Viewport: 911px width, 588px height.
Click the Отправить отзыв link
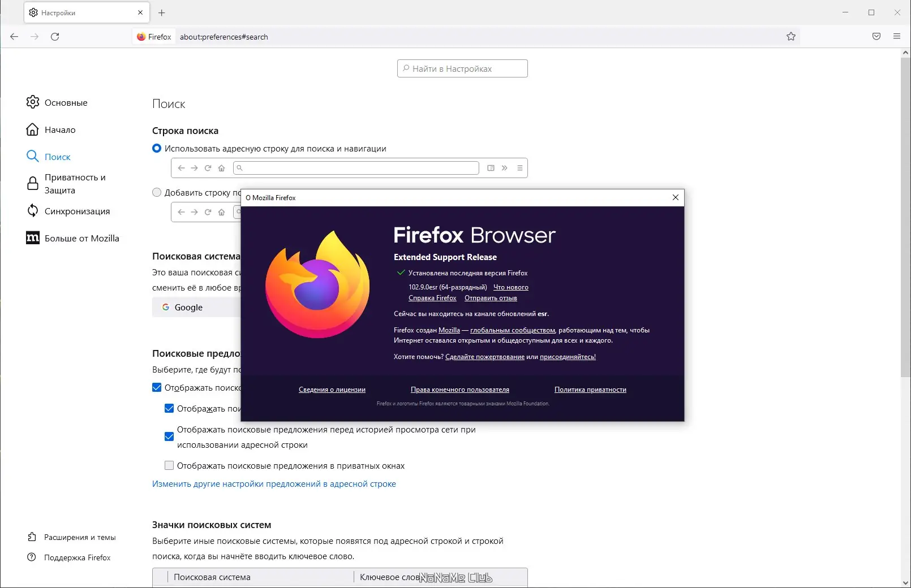pos(491,298)
